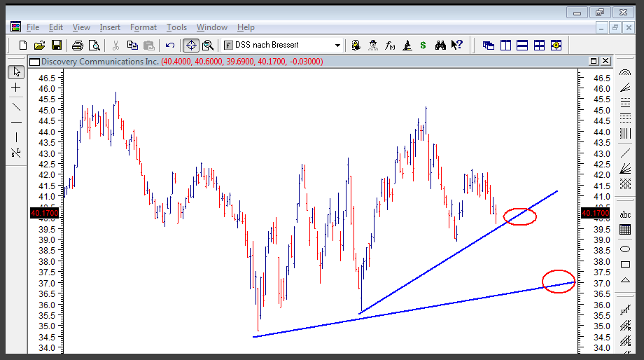
Task: Open the DSS nach Bressert indicator dropdown
Action: click(x=337, y=46)
